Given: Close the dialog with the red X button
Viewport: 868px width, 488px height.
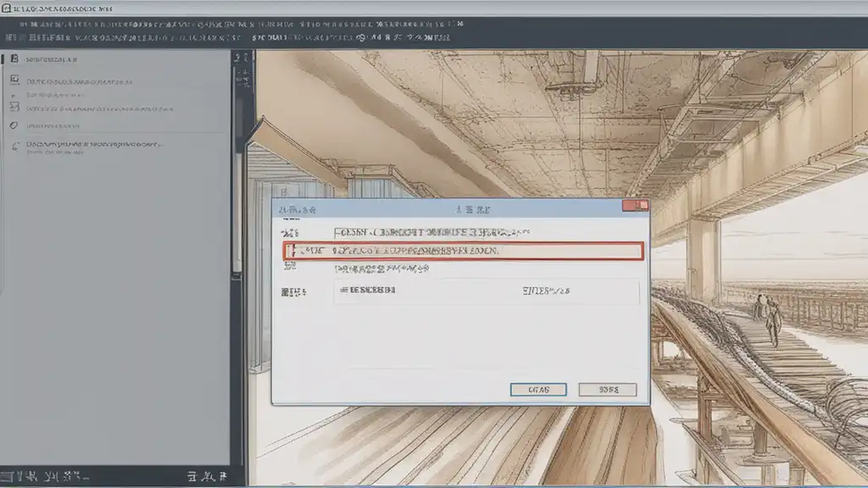Looking at the screenshot, I should (x=635, y=206).
